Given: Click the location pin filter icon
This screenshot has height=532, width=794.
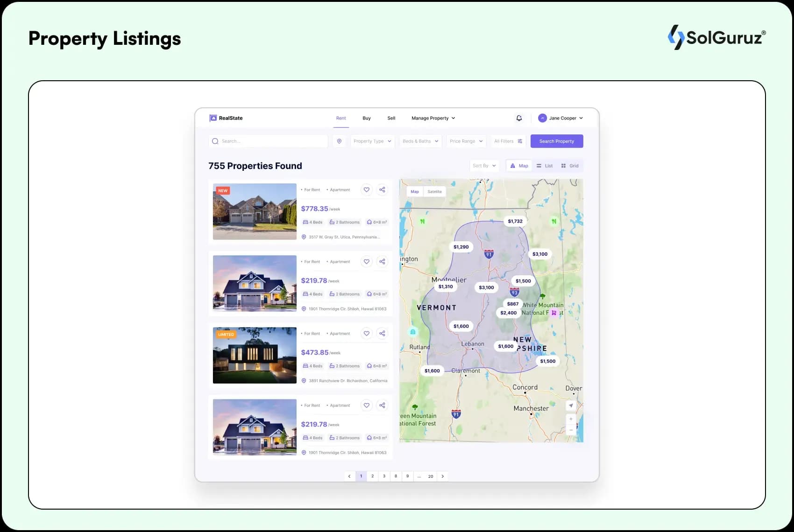Looking at the screenshot, I should click(339, 141).
